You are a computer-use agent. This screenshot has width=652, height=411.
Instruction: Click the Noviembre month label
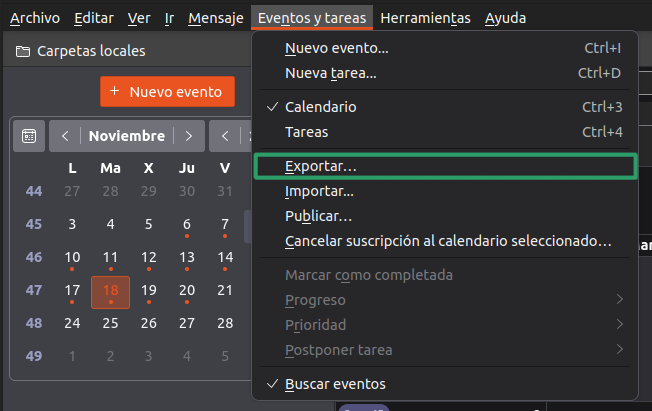(126, 136)
